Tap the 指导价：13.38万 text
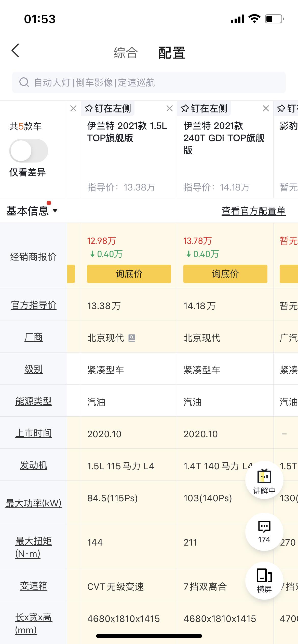Screen dimensions: 298x644 pyautogui.click(x=121, y=187)
